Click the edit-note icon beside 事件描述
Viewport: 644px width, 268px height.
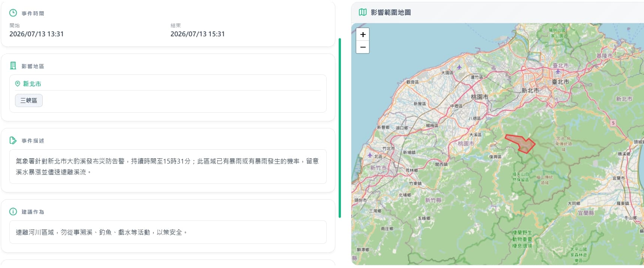[x=13, y=140]
